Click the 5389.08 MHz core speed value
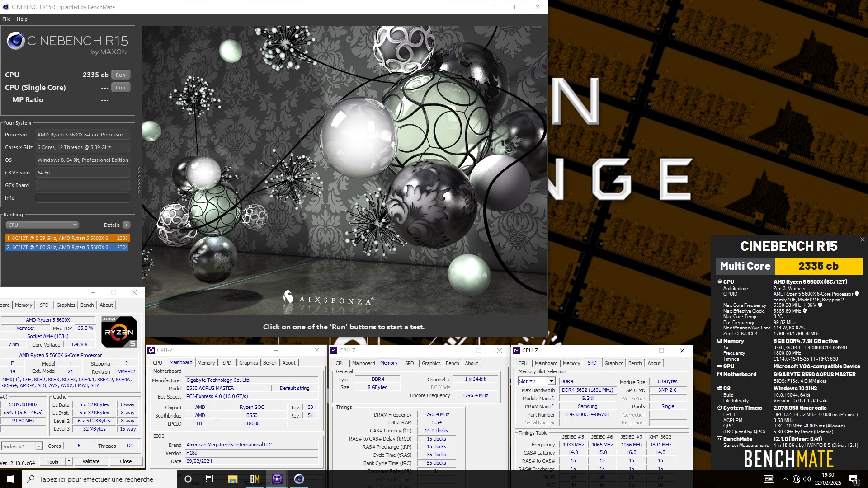The image size is (868, 488). (24, 405)
